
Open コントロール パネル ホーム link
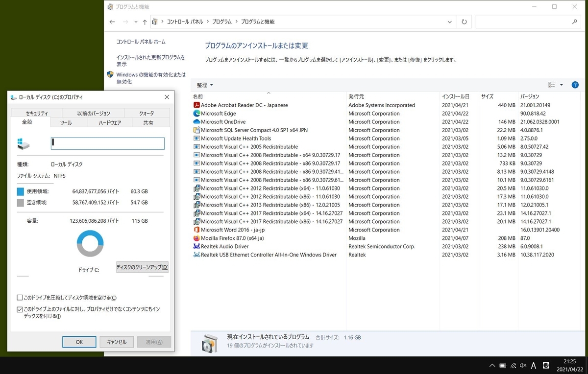[141, 42]
